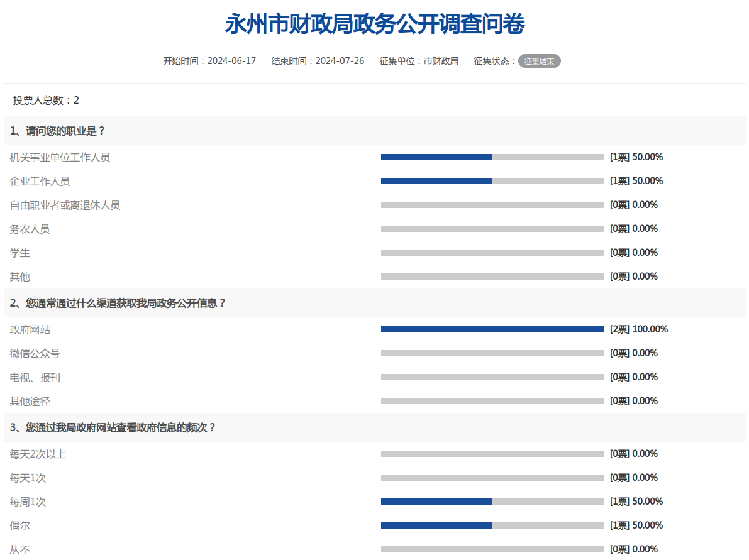
Task: Click the 投票人总数 count text
Action: (46, 101)
